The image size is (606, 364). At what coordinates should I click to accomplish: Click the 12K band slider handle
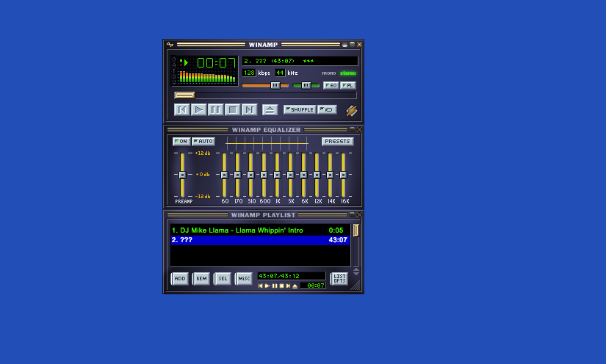click(x=317, y=175)
